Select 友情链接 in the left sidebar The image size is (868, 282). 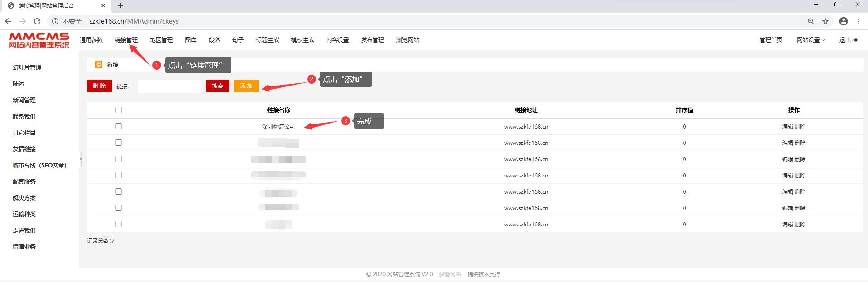coord(24,149)
